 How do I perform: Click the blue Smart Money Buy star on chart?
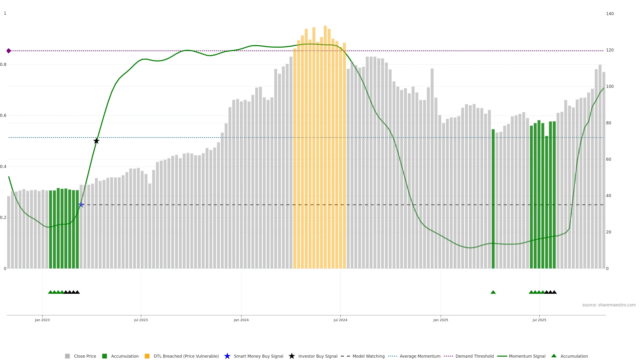pos(81,205)
